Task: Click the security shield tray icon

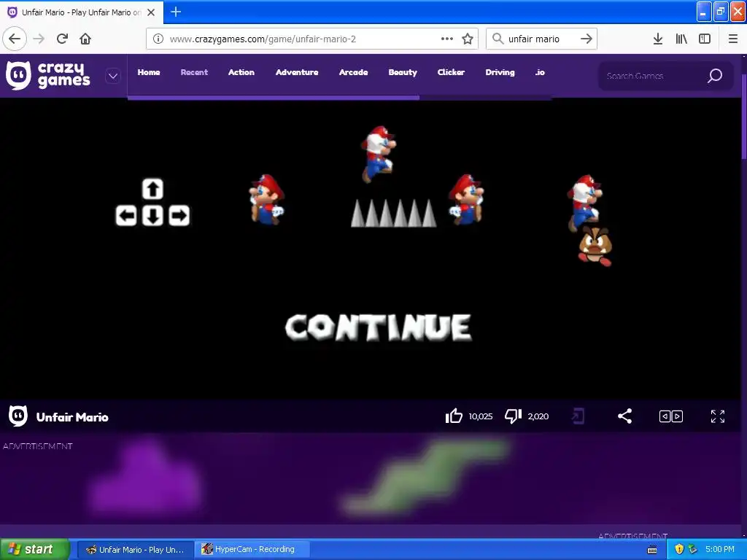Action: [x=679, y=550]
